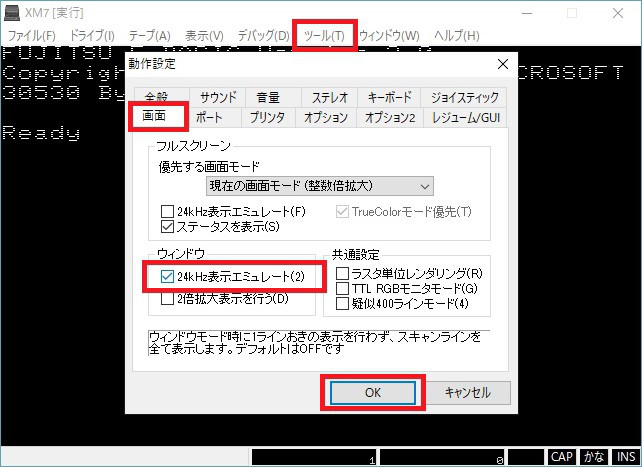The height and width of the screenshot is (467, 642).
Task: Click the drive 1 status box
Action: click(x=314, y=457)
